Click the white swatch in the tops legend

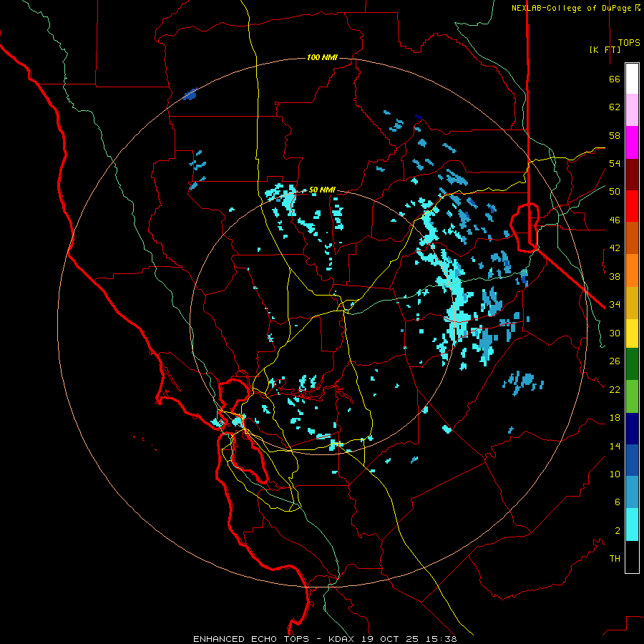tap(632, 79)
